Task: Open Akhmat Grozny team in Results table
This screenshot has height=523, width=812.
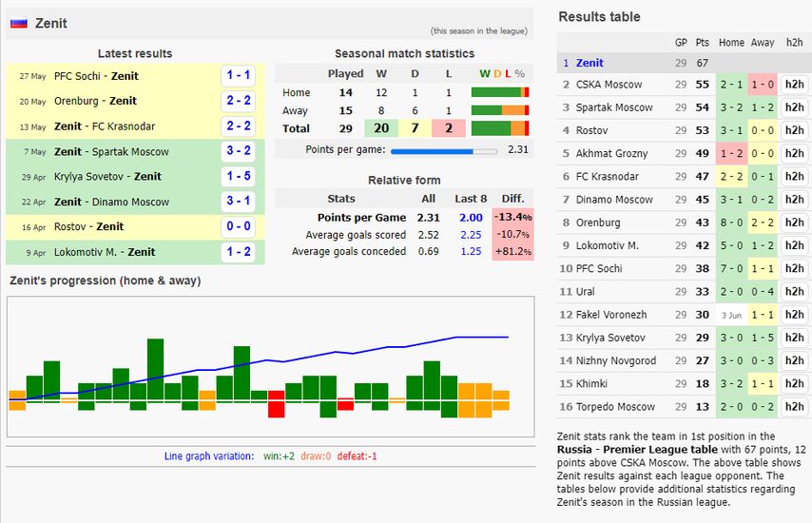Action: 611,153
